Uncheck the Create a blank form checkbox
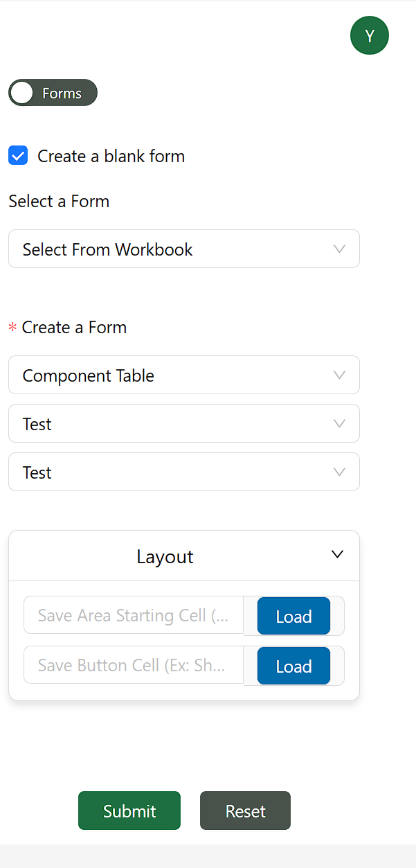The height and width of the screenshot is (868, 416). 18,155
